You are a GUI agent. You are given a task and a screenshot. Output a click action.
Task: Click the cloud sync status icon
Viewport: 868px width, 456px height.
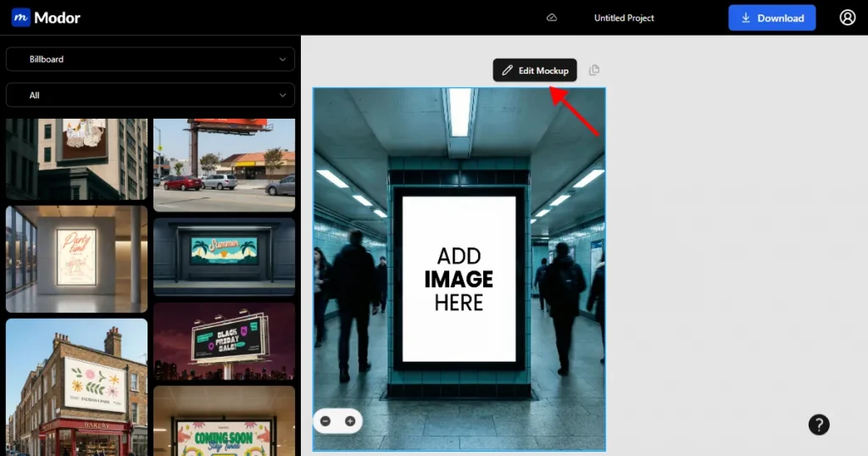[x=551, y=18]
